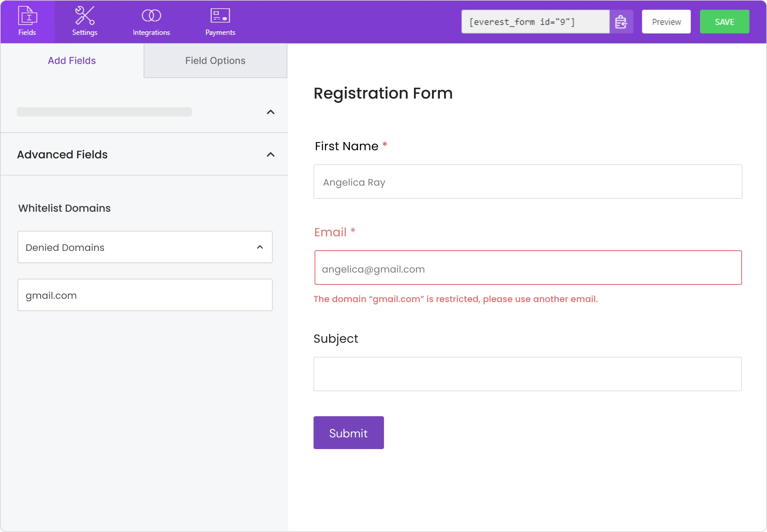Click the Submit button
Screen dimensions: 767x532
pos(348,433)
